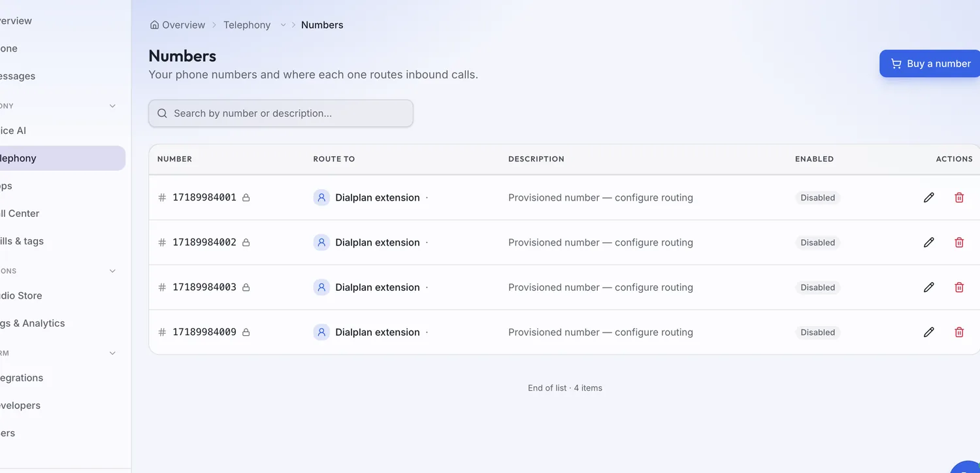Click End of list 4 items text
Image resolution: width=980 pixels, height=473 pixels.
565,388
